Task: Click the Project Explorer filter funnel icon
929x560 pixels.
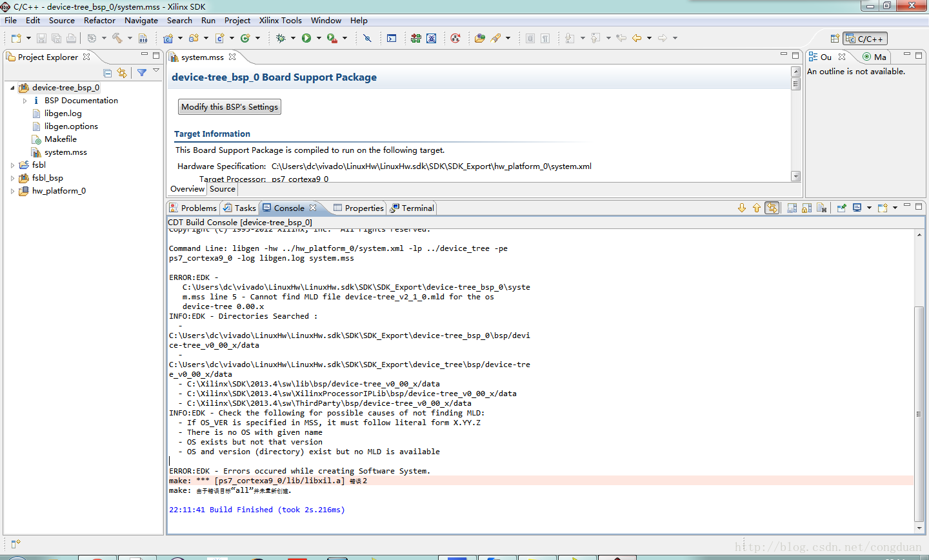Action: pyautogui.click(x=142, y=73)
